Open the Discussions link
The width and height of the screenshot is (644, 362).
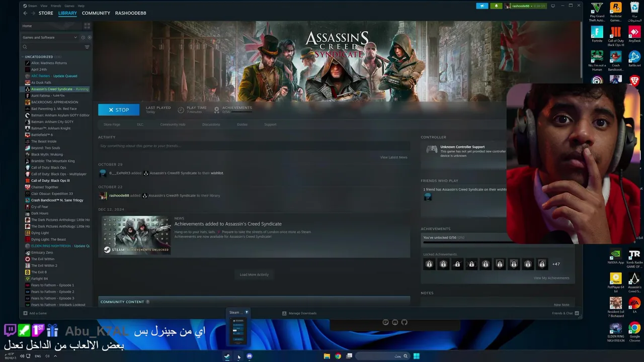pos(211,124)
